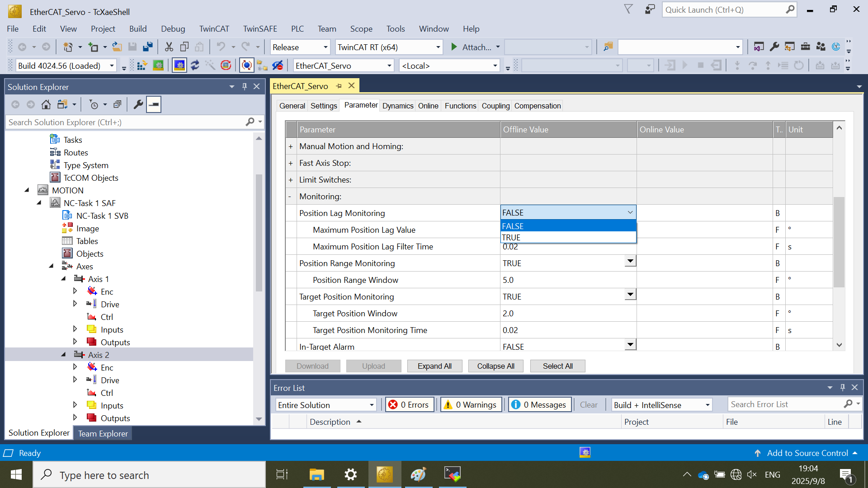Viewport: 868px width, 488px height.
Task: Click the Toggle Free Run State icon
Action: [226, 66]
